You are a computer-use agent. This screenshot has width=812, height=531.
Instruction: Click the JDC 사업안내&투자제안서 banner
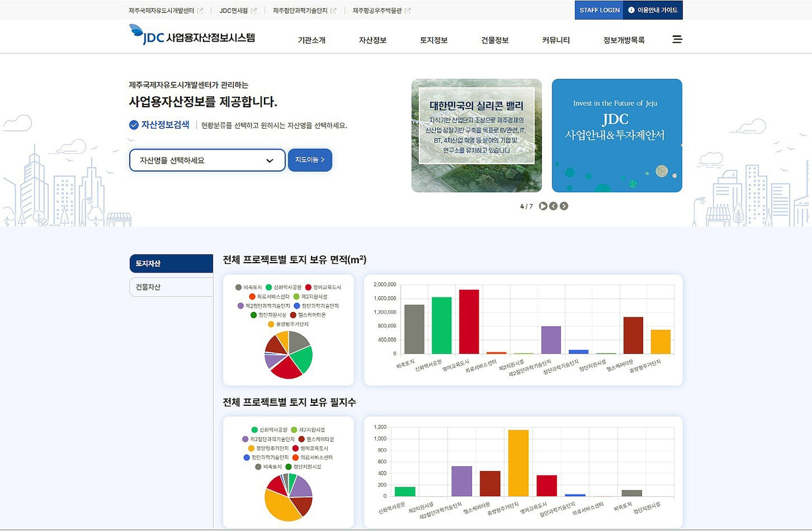point(617,135)
